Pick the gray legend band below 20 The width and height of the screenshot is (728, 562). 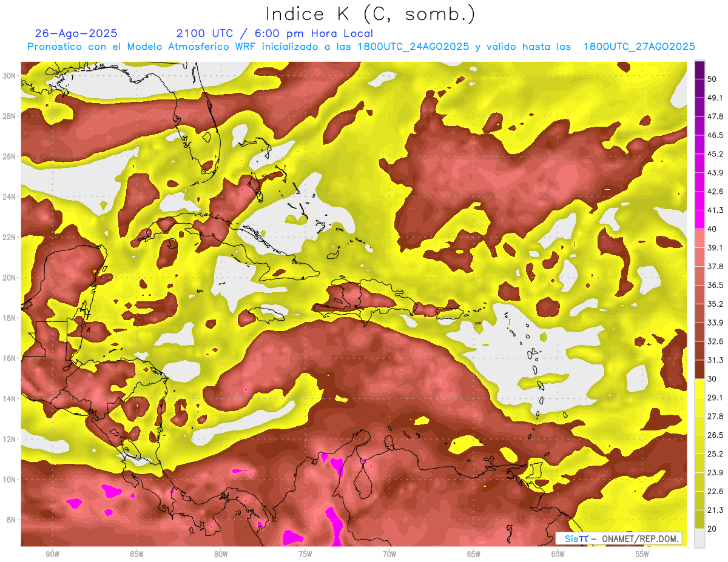pyautogui.click(x=699, y=538)
